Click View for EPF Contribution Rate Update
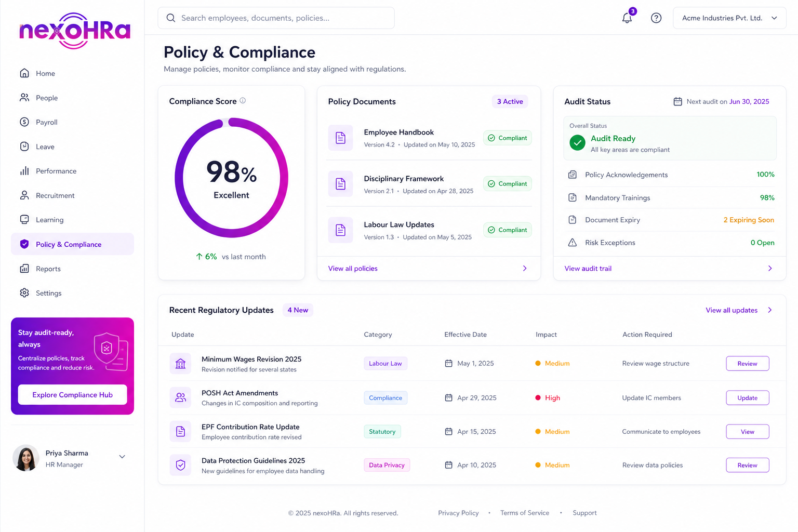Screen dimensions: 798x532 click(x=748, y=432)
